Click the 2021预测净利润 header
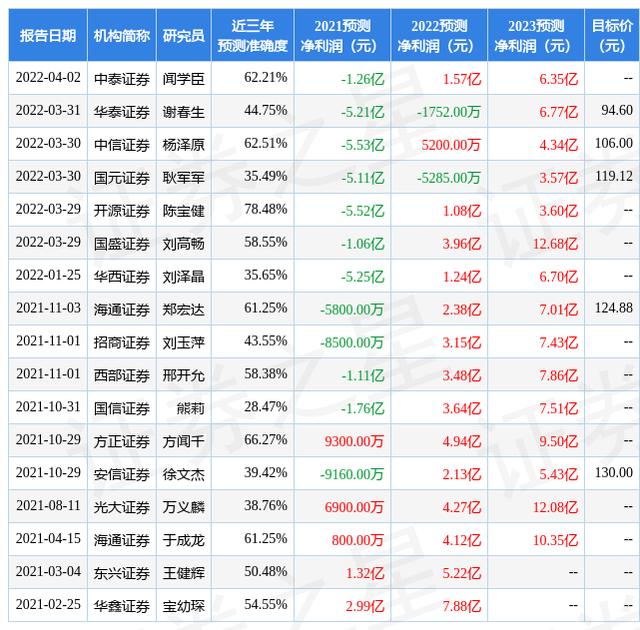640x630 pixels. tap(342, 36)
